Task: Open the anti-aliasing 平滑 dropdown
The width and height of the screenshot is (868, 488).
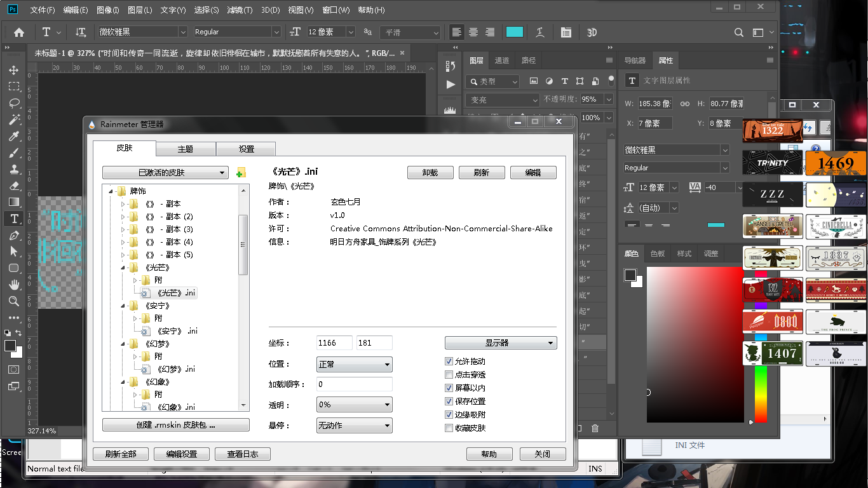Action: coord(410,32)
